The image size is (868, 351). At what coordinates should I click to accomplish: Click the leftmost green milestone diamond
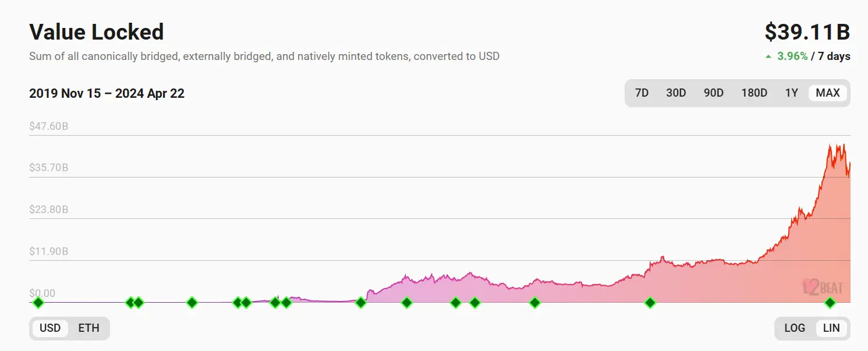pyautogui.click(x=38, y=303)
